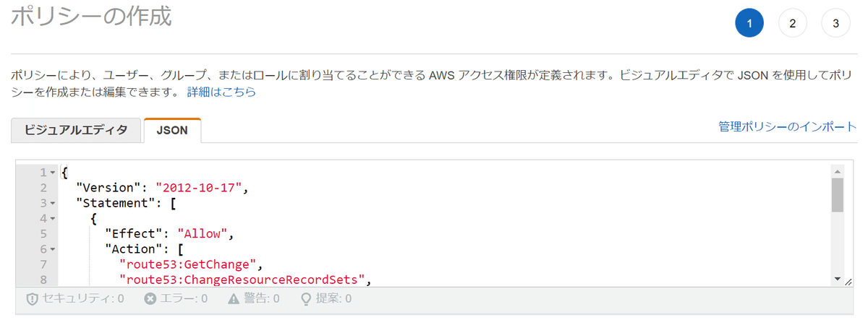This screenshot has width=868, height=320.
Task: Click the warning triangle icon
Action: 234,298
